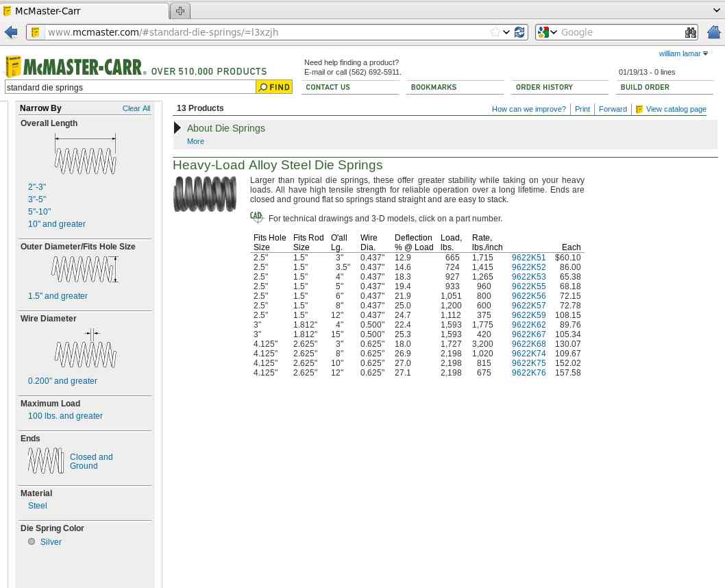Click the McMaster-Carr site favicon in address bar
Viewport: 725px width, 588px height.
point(36,32)
